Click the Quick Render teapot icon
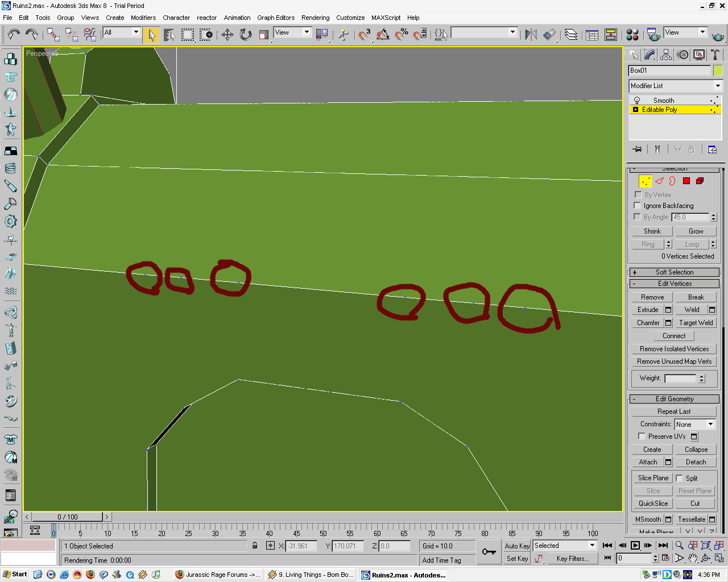728x582 pixels. pos(718,36)
